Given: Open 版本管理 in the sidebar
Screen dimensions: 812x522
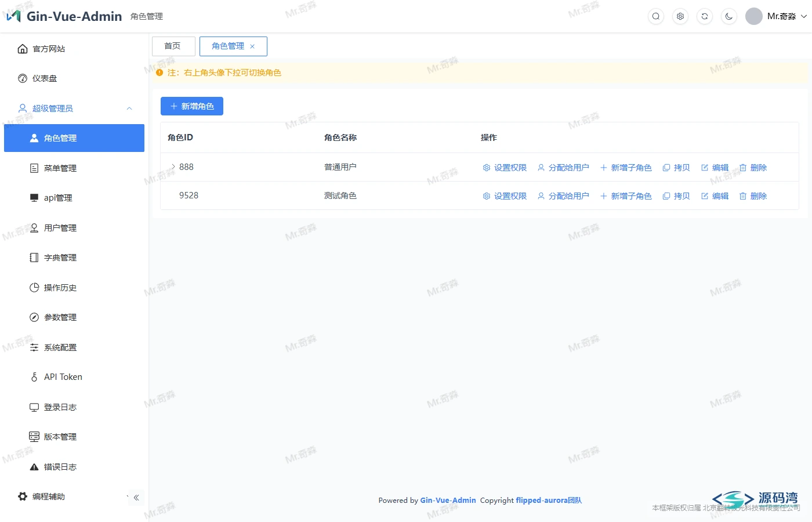Looking at the screenshot, I should 74,437.
